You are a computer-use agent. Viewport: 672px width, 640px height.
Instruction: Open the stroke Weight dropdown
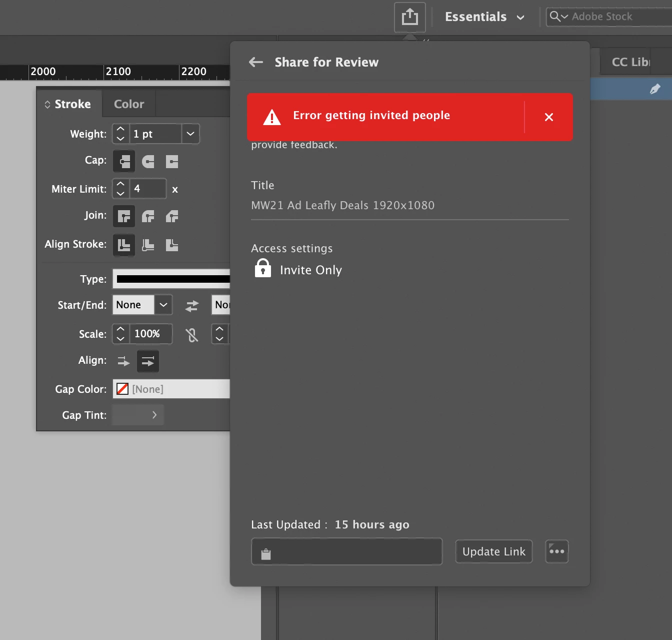(x=190, y=134)
